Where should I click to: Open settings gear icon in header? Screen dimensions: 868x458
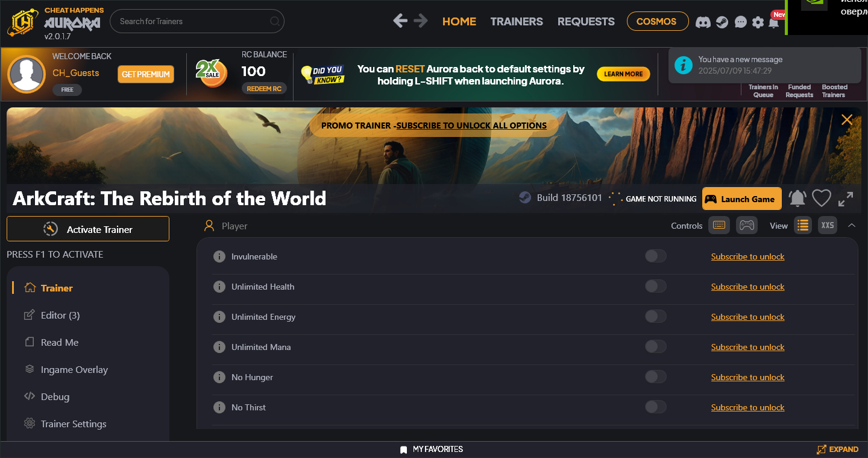[x=758, y=22]
